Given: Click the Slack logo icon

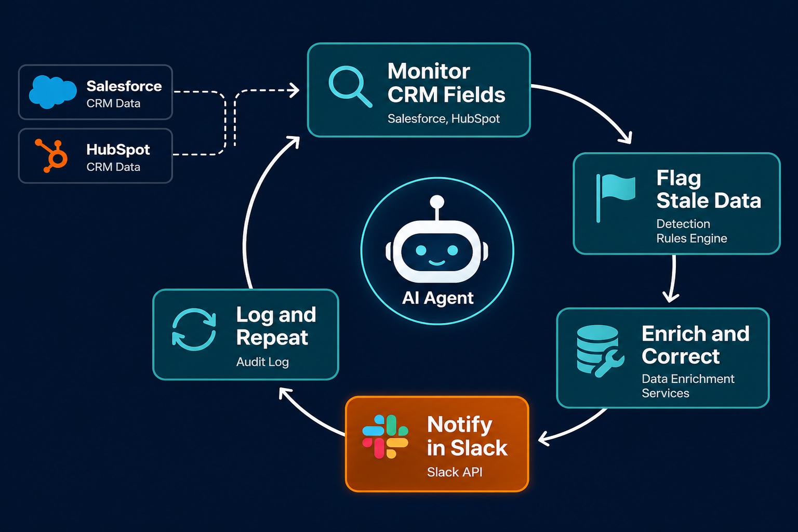Looking at the screenshot, I should pos(385,436).
